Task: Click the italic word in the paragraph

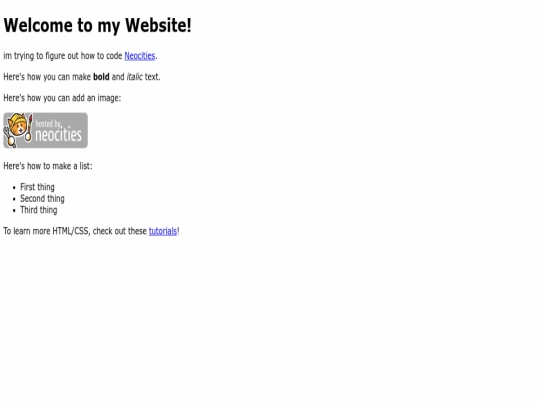Action: click(134, 76)
